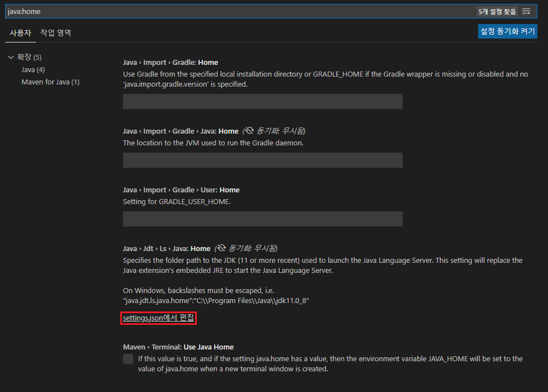Switch to the 작업 영역 tab

click(55, 32)
